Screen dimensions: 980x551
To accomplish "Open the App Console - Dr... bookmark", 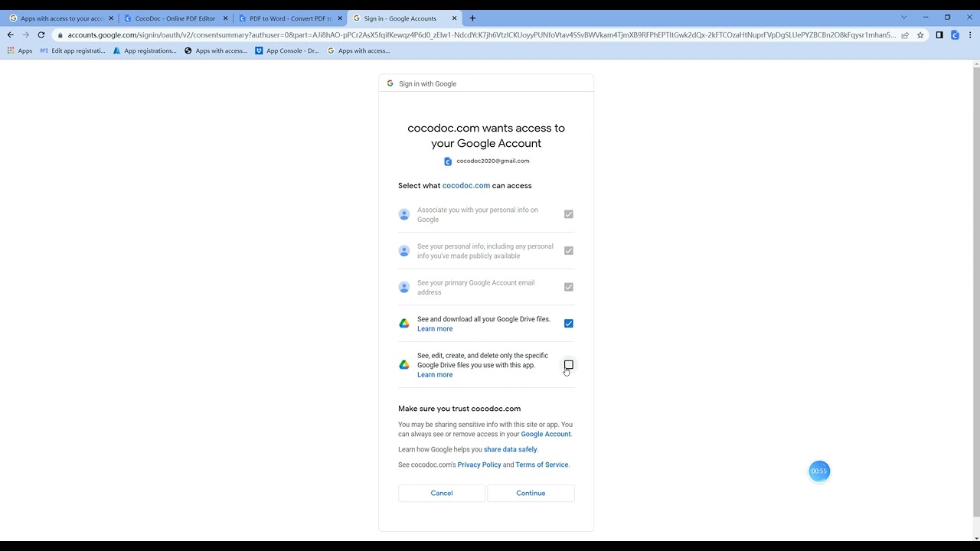I will coord(287,51).
